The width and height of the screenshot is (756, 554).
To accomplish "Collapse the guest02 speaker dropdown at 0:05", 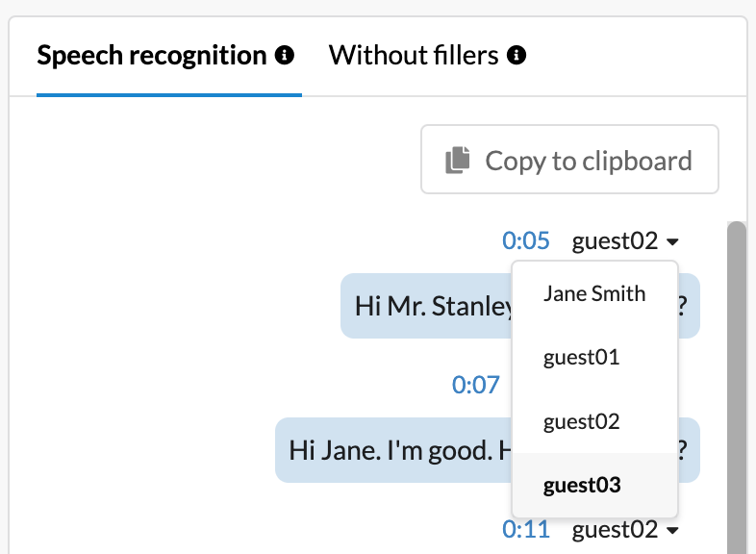I will tap(625, 240).
